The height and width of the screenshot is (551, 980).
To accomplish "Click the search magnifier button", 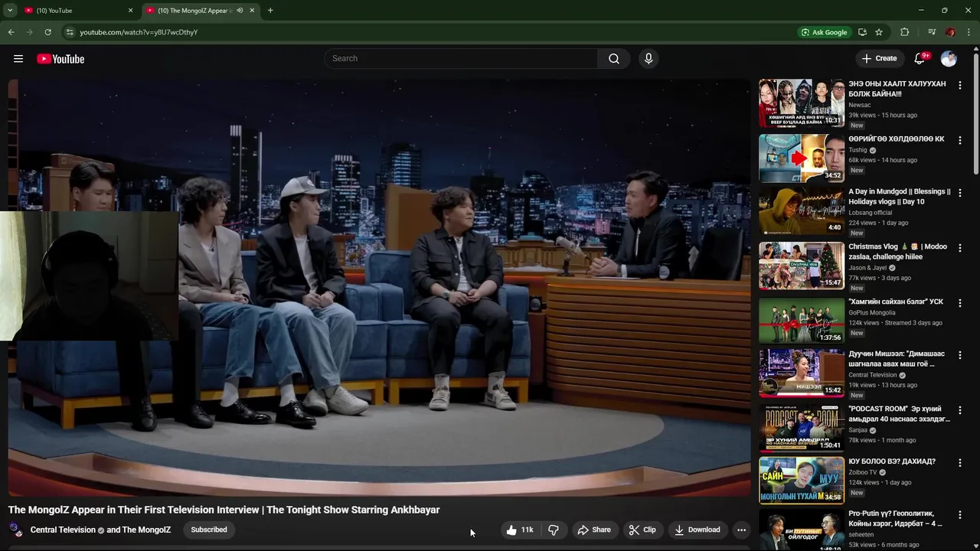I will (x=614, y=59).
